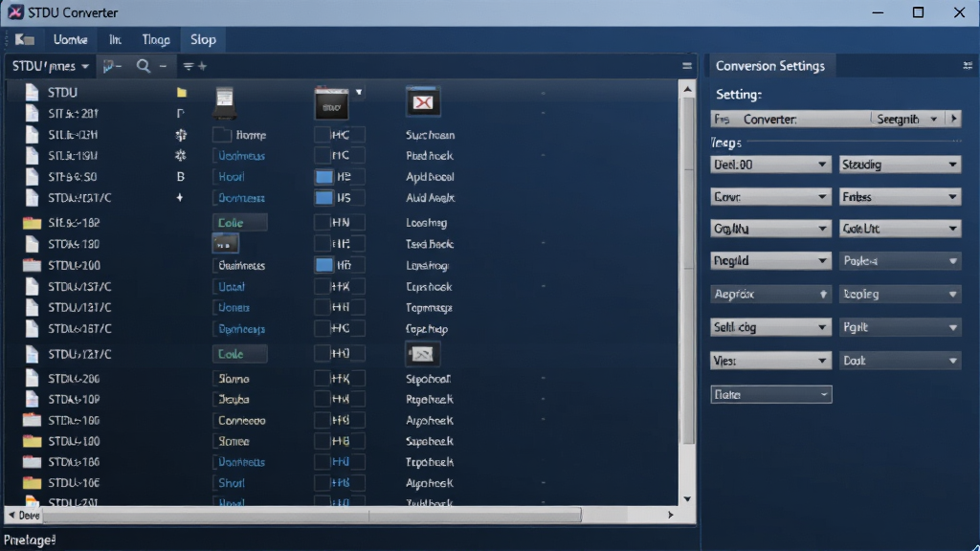Click the yellow folder icon in the STDU row
980x551 pixels.
click(x=181, y=93)
